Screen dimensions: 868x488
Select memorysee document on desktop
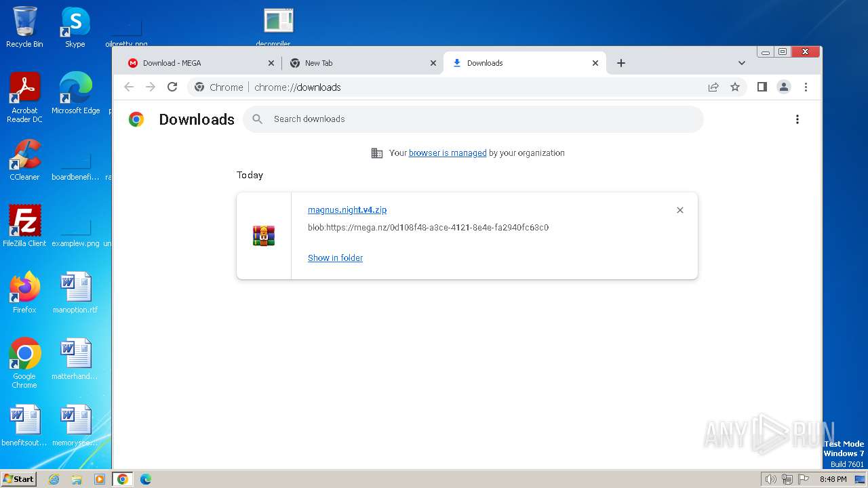(75, 426)
